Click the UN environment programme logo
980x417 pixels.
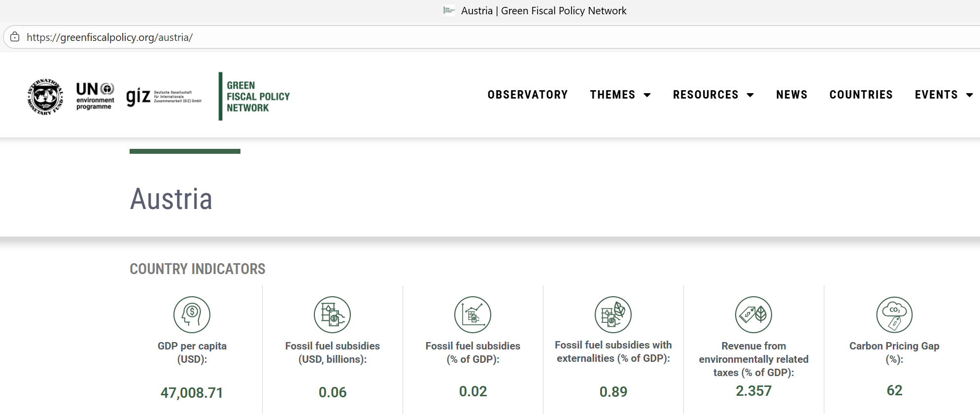(x=95, y=96)
